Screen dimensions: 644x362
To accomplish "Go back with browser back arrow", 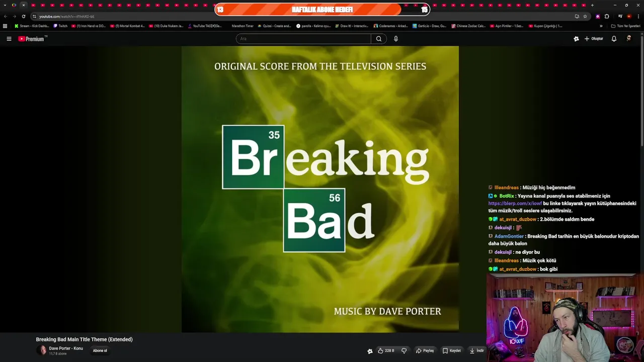I will 6,16.
